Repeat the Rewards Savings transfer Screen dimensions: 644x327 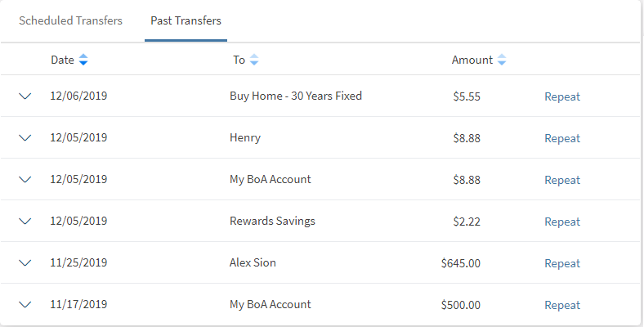(x=562, y=222)
